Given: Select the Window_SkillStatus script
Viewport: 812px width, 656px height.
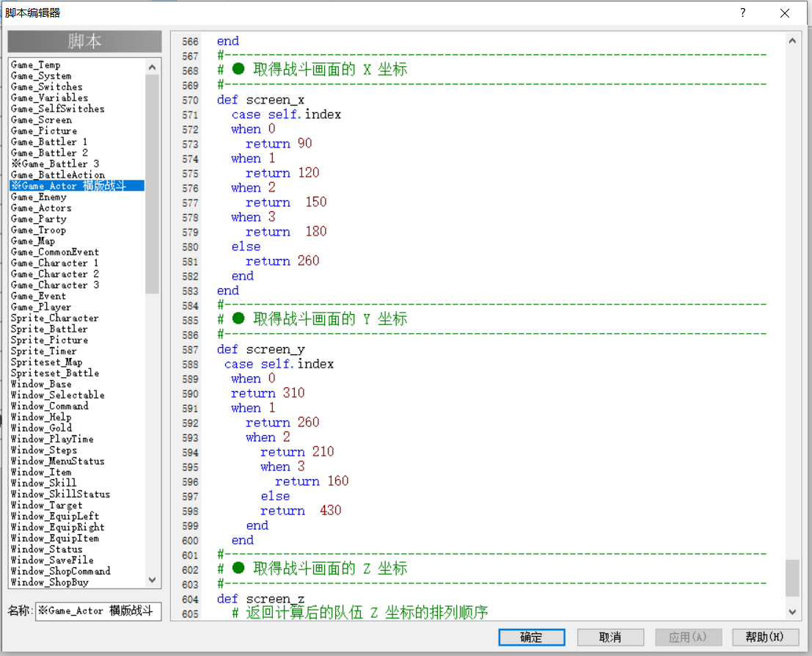Looking at the screenshot, I should (61, 495).
